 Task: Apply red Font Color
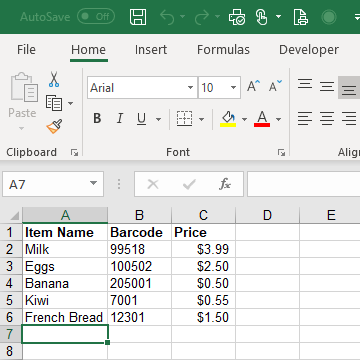click(x=262, y=119)
